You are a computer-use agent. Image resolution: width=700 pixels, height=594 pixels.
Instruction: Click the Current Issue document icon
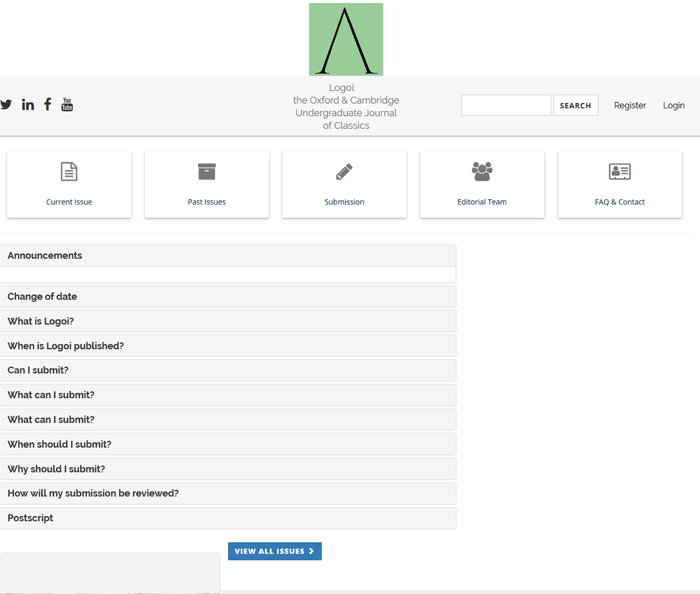click(69, 172)
